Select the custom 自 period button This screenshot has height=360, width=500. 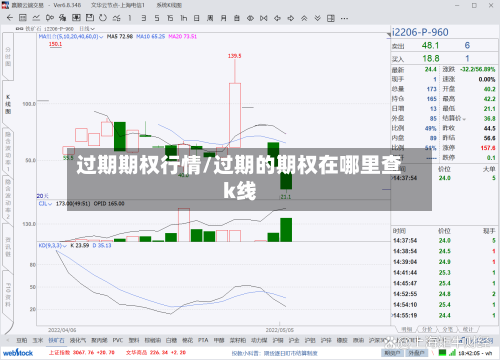(x=237, y=18)
